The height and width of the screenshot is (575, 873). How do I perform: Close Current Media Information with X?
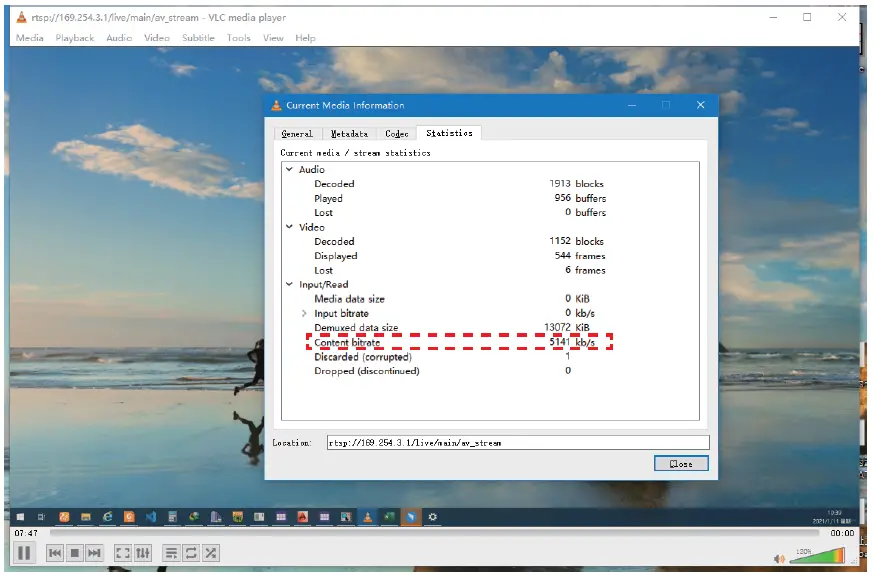(700, 105)
